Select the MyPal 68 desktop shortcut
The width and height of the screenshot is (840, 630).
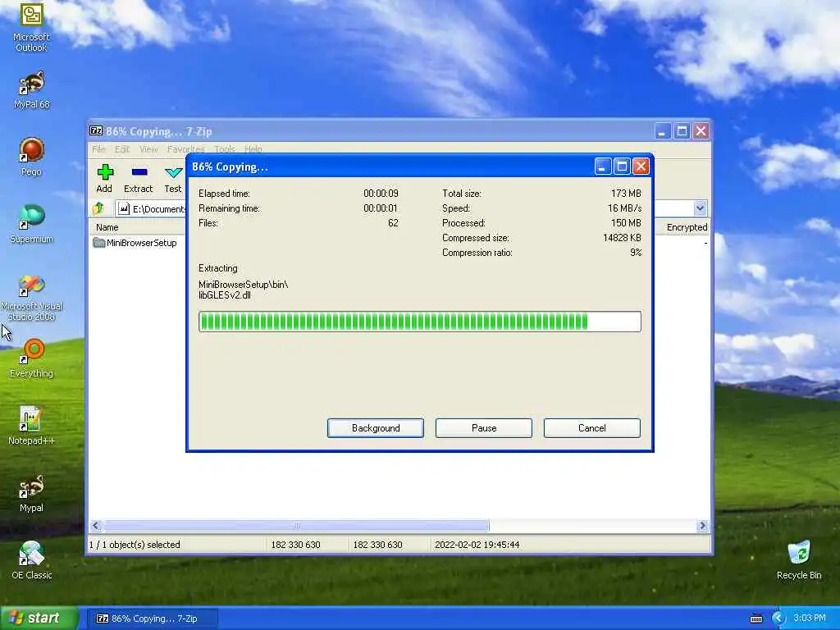click(31, 90)
